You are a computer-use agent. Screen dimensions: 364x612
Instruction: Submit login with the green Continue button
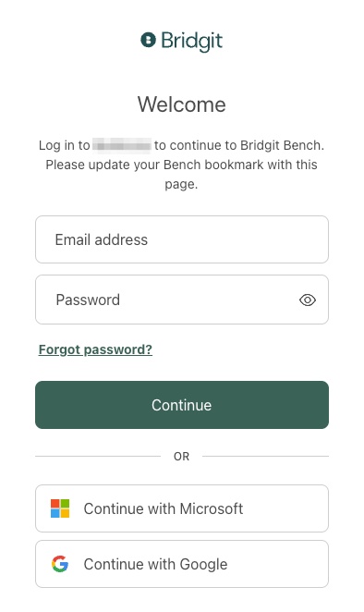click(182, 405)
